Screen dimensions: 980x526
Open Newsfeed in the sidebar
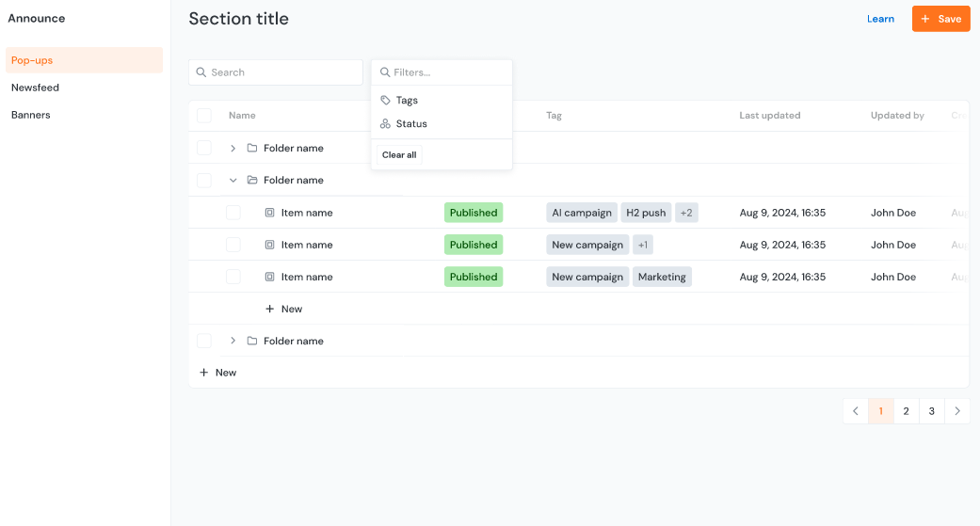[35, 88]
